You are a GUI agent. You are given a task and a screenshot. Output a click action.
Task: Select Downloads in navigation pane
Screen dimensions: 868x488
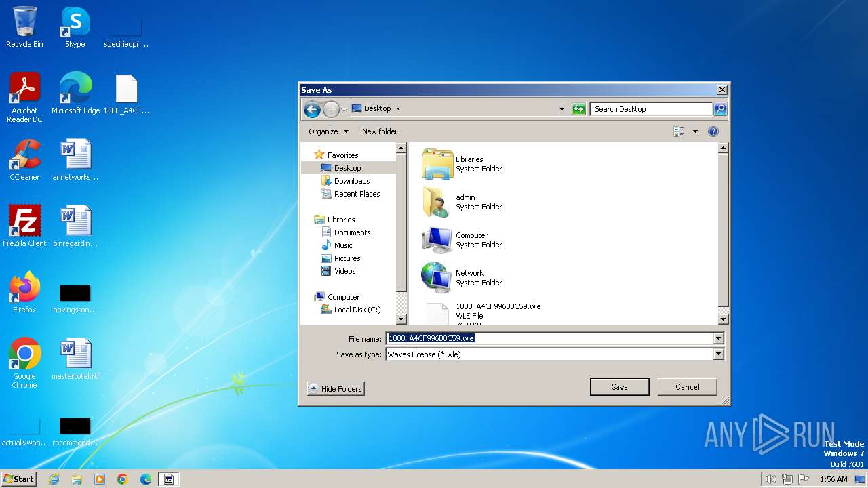click(x=352, y=181)
